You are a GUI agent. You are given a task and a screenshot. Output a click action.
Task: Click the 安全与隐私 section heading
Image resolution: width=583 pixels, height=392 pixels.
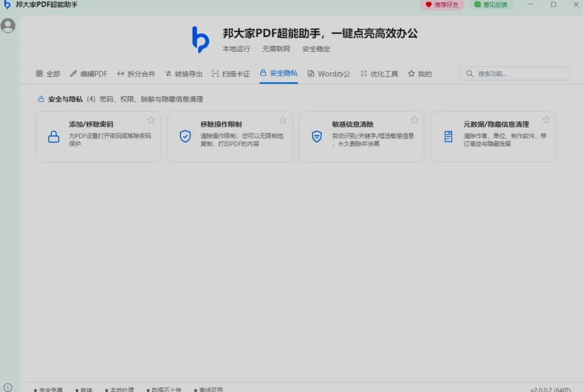[x=65, y=99]
